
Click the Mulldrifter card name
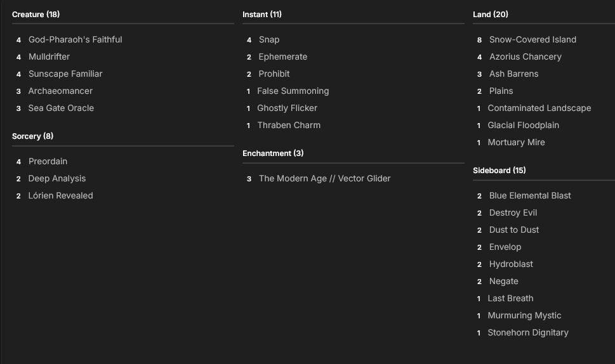(49, 57)
